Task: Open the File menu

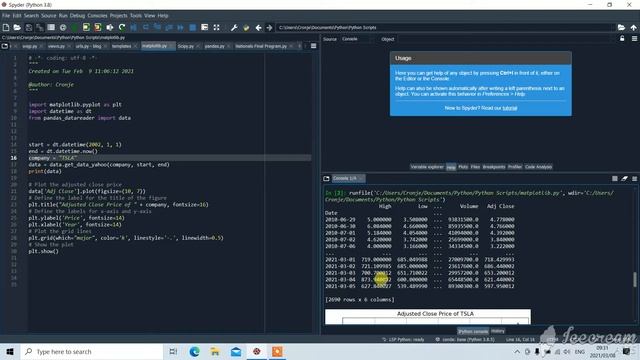Action: (x=6, y=16)
